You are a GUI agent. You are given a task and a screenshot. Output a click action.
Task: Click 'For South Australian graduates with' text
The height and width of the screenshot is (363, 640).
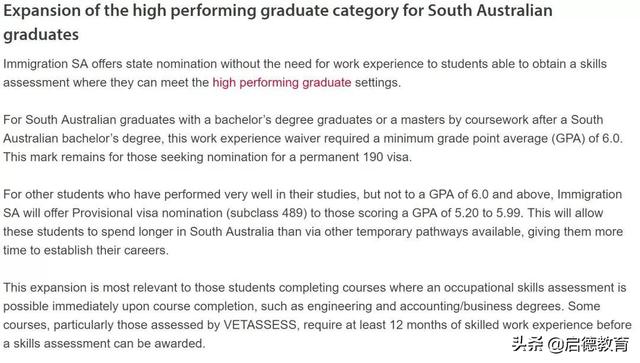pos(102,120)
